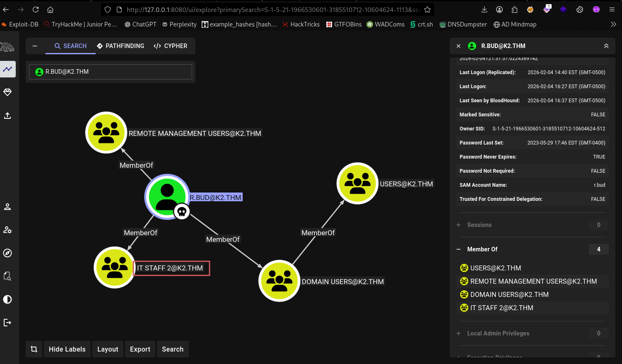Select IT STAFF 2@K2.THM in Member Of list
622x364 pixels.
[x=501, y=308]
